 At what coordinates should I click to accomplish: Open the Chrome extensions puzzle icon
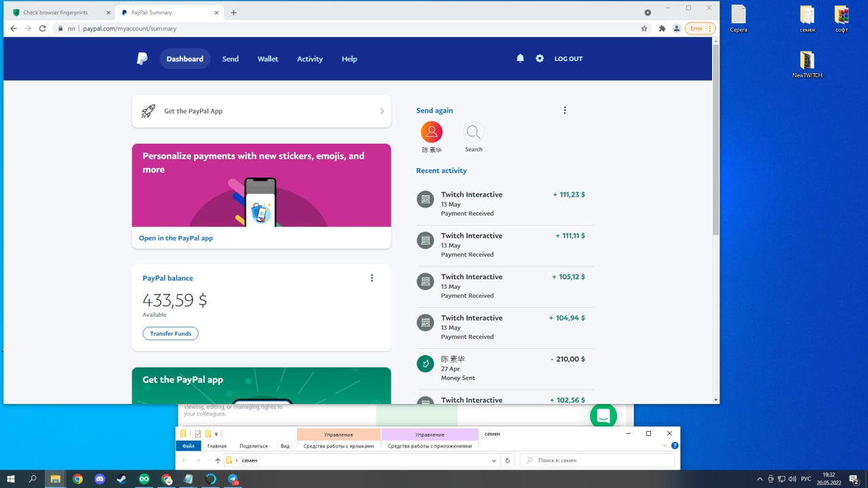[x=662, y=28]
